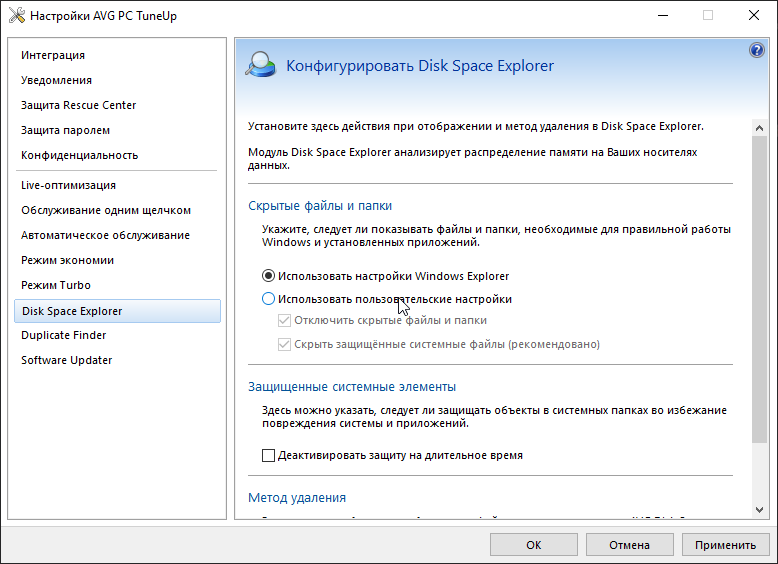Image resolution: width=778 pixels, height=564 pixels.
Task: Toggle 'Отключить скрытые файлы и папки' checkbox
Action: coord(284,320)
